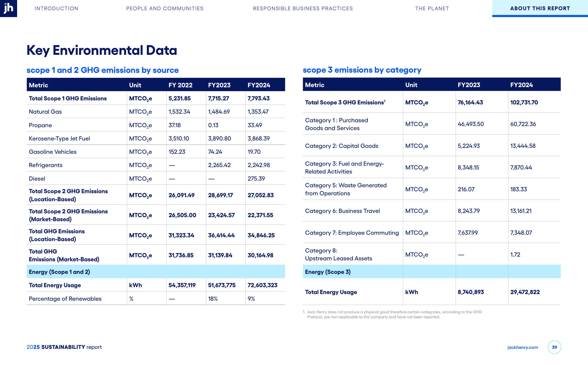This screenshot has width=588, height=365.
Task: Select the Energy (Scope 1 and 2) band
Action: click(156, 271)
